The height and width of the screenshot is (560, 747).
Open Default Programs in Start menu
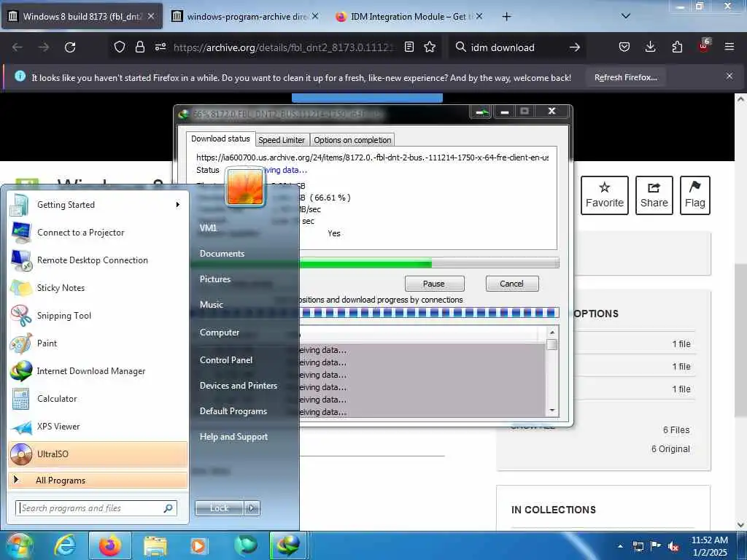pyautogui.click(x=245, y=411)
